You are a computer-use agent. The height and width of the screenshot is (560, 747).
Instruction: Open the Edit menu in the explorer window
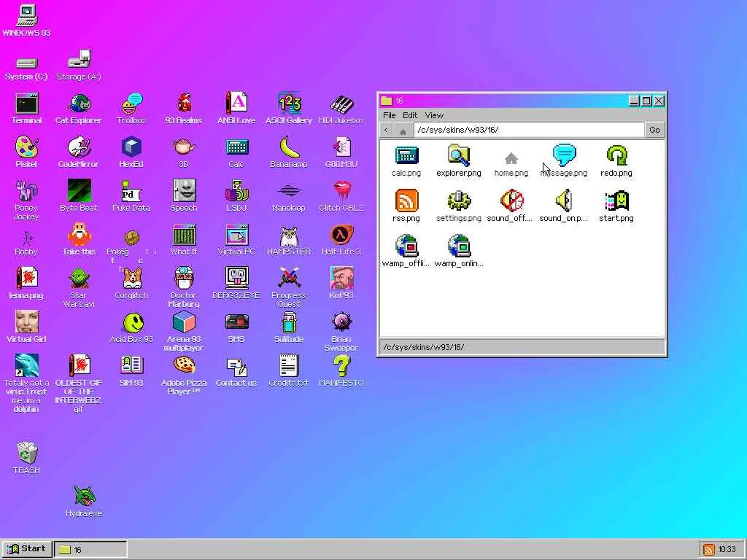pos(410,115)
